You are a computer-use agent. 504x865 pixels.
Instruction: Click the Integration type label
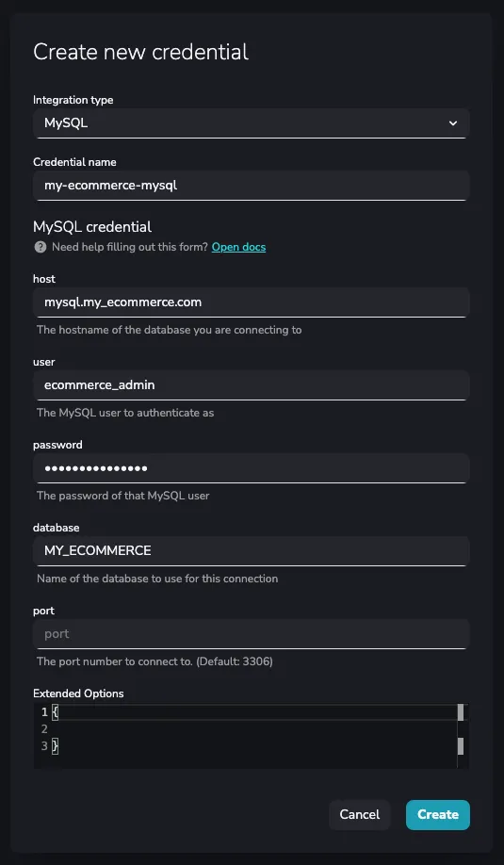click(73, 100)
